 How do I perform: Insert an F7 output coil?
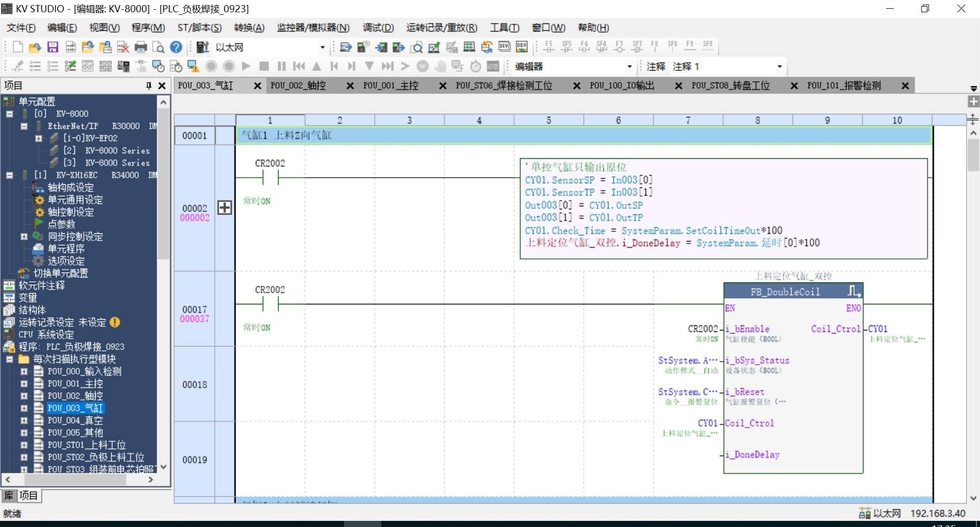point(620,47)
